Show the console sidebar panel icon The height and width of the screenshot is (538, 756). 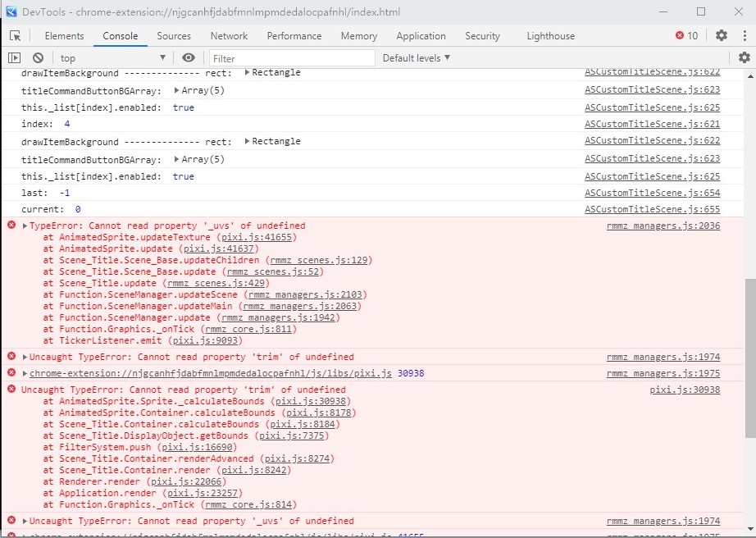[15, 58]
